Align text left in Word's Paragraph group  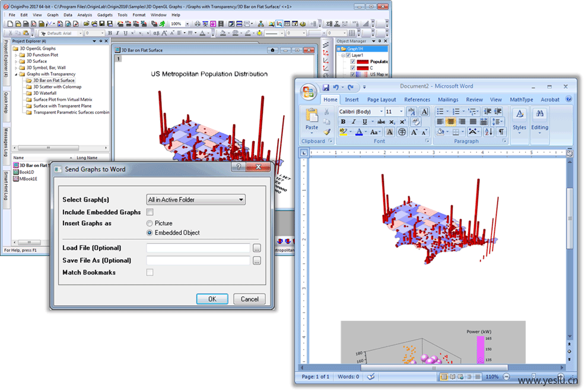pos(440,122)
